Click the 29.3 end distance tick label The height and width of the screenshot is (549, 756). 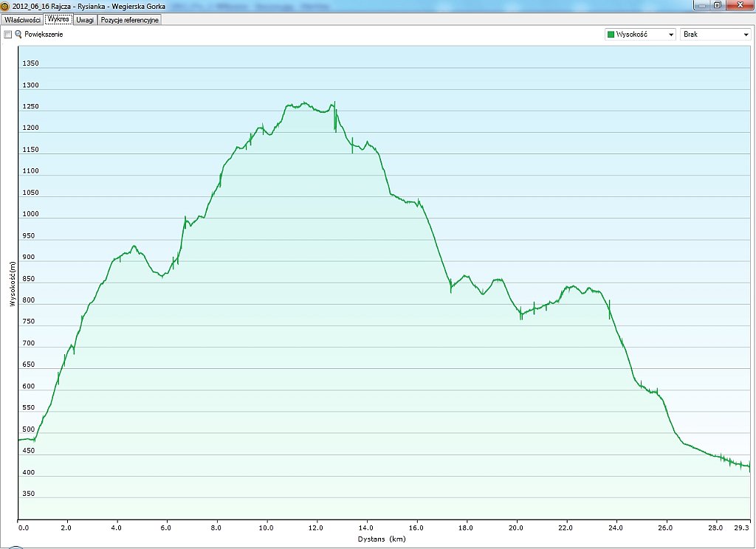[743, 528]
